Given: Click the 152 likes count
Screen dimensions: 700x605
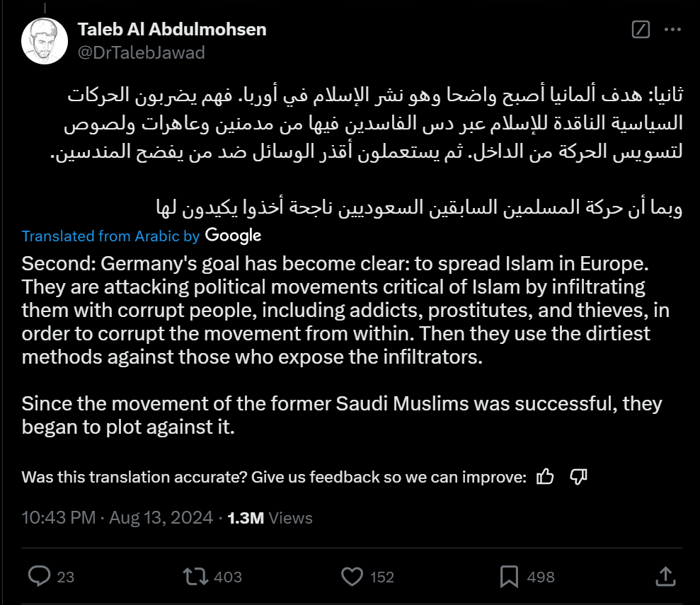Looking at the screenshot, I should (x=381, y=577).
